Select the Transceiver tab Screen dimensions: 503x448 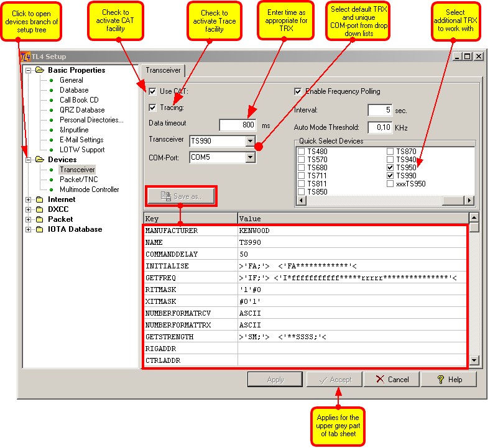pyautogui.click(x=163, y=70)
